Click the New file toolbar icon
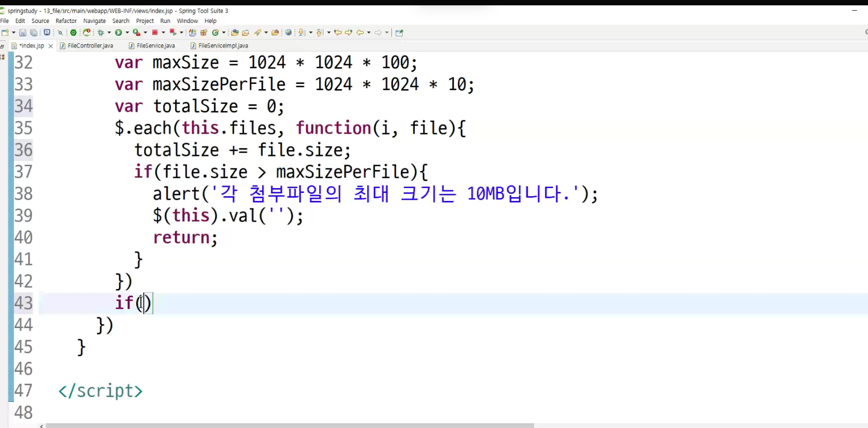868x428 pixels. (5, 33)
